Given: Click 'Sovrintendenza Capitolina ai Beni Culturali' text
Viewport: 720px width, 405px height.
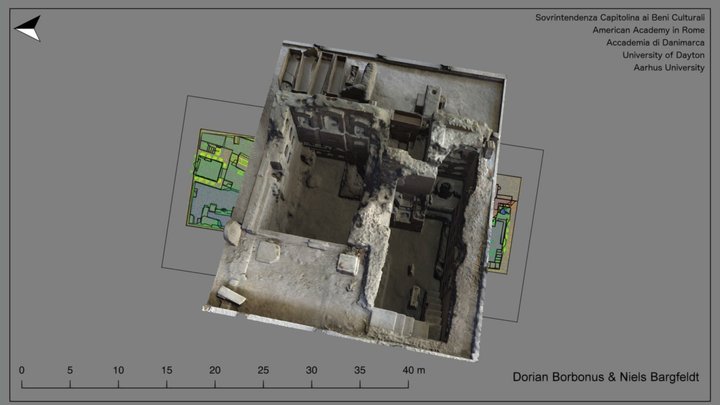Looking at the screenshot, I should click(x=619, y=17).
